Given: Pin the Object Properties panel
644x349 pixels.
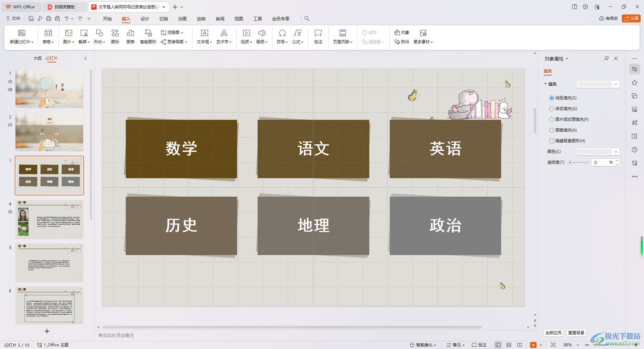Looking at the screenshot, I should click(606, 58).
